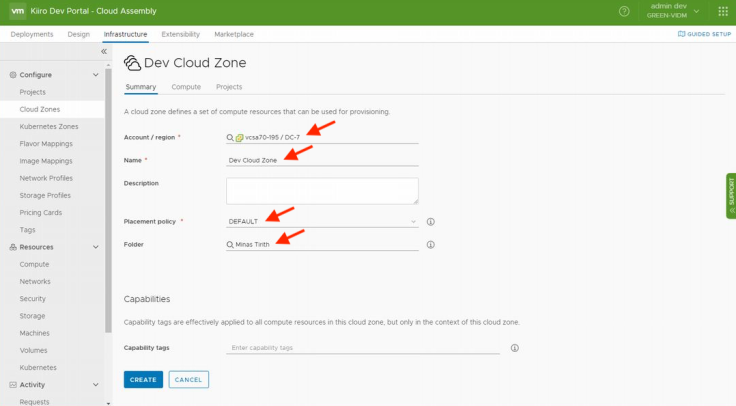Click search icon in Folder field

[230, 245]
